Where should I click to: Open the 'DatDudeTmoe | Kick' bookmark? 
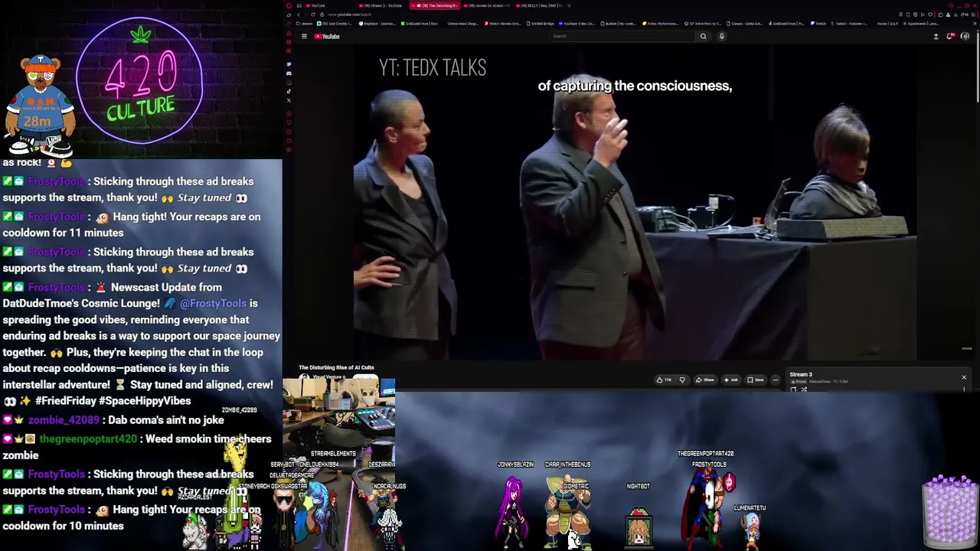click(x=420, y=24)
